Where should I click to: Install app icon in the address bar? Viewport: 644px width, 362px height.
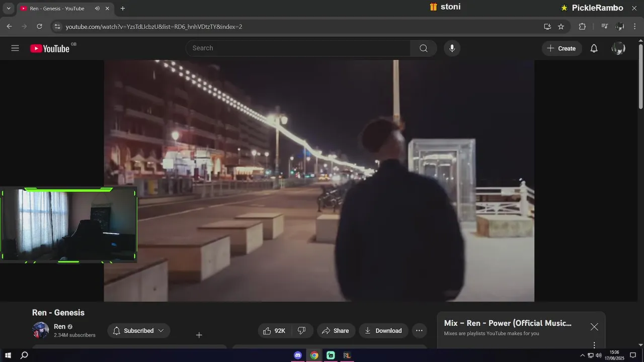pos(547,27)
